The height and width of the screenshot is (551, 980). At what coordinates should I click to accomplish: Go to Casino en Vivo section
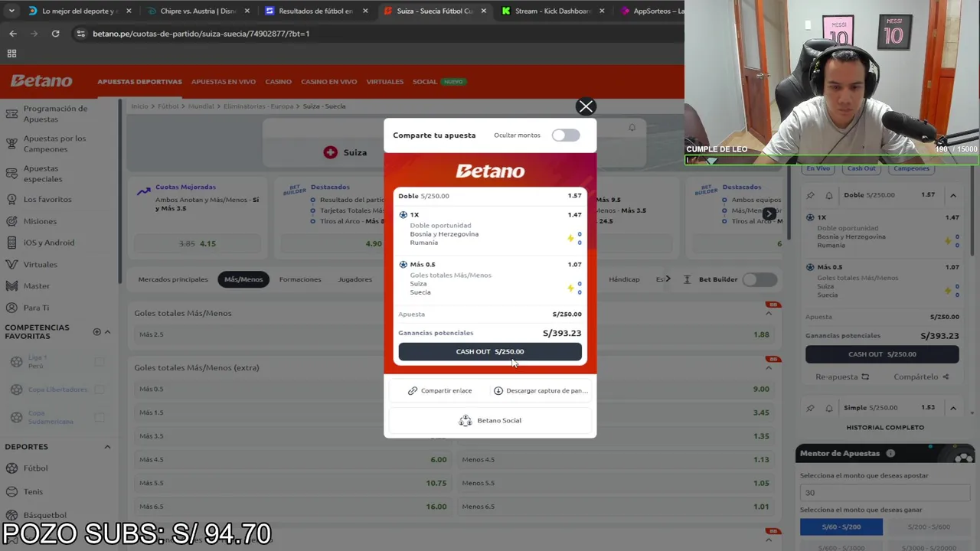point(329,82)
